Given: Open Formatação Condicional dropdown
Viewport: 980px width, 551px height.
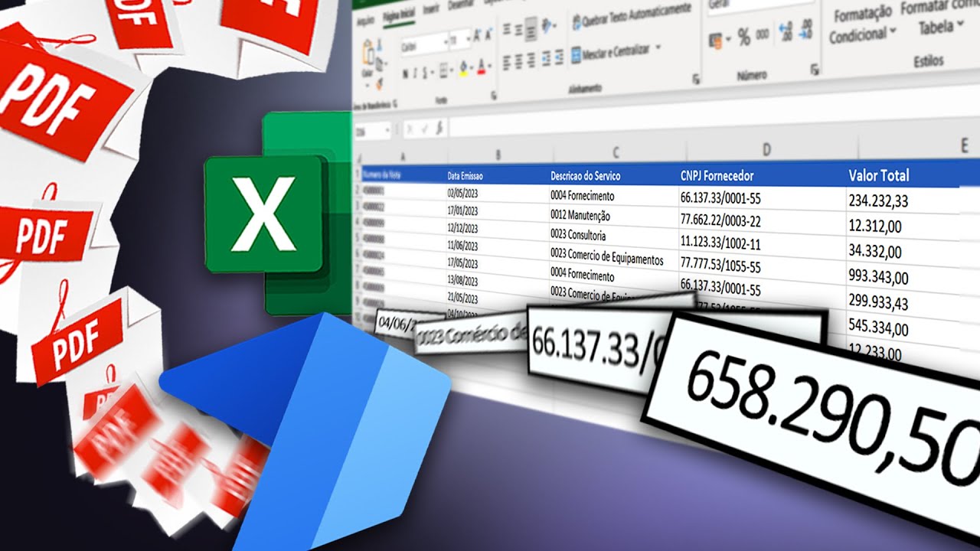Looking at the screenshot, I should pyautogui.click(x=862, y=24).
